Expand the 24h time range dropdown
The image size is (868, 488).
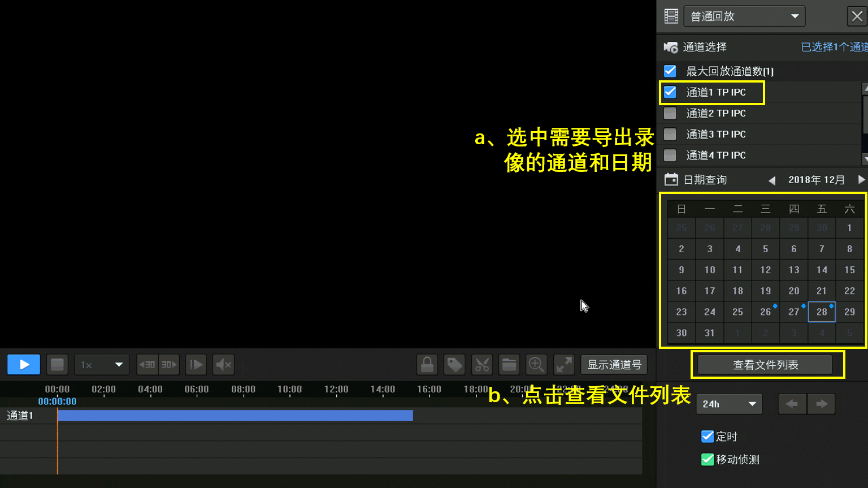pyautogui.click(x=729, y=404)
